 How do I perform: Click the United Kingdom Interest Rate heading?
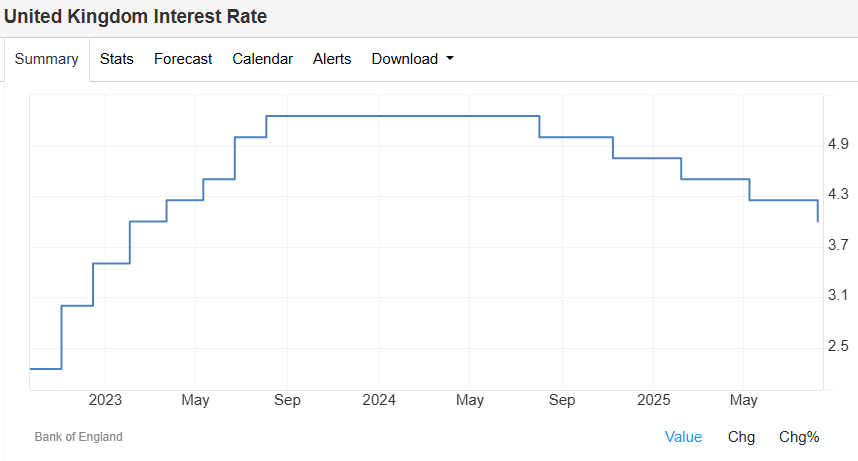pos(136,17)
